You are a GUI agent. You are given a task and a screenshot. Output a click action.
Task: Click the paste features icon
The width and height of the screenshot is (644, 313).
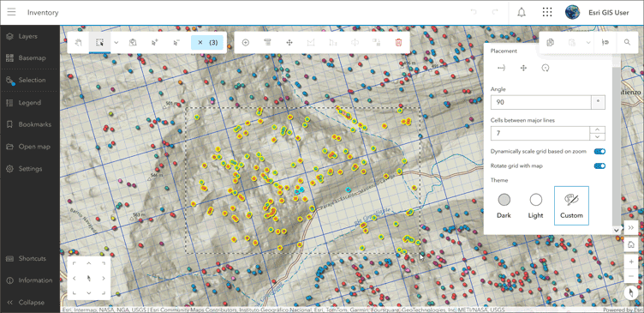pos(572,42)
